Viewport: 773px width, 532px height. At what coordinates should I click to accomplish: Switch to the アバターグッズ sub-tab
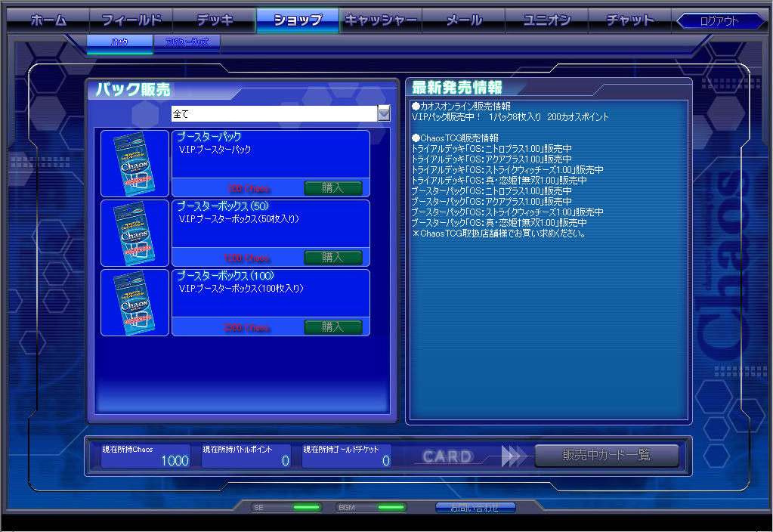[x=187, y=42]
